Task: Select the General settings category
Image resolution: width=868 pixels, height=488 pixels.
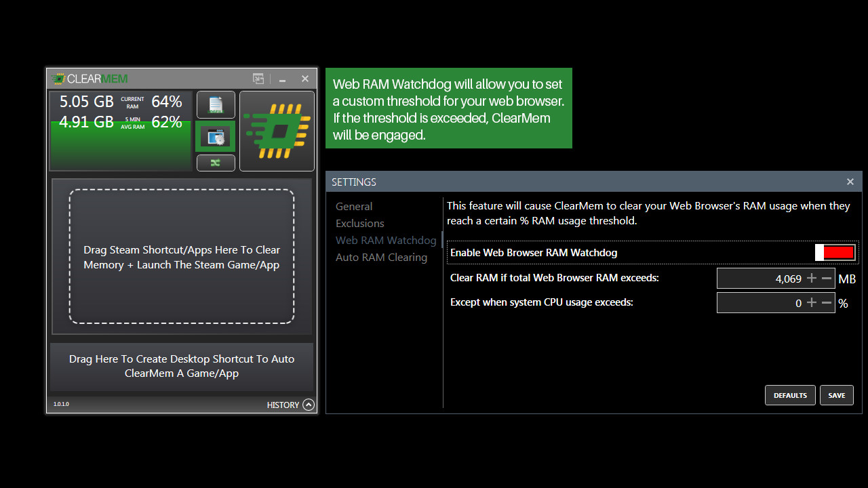Action: point(353,206)
